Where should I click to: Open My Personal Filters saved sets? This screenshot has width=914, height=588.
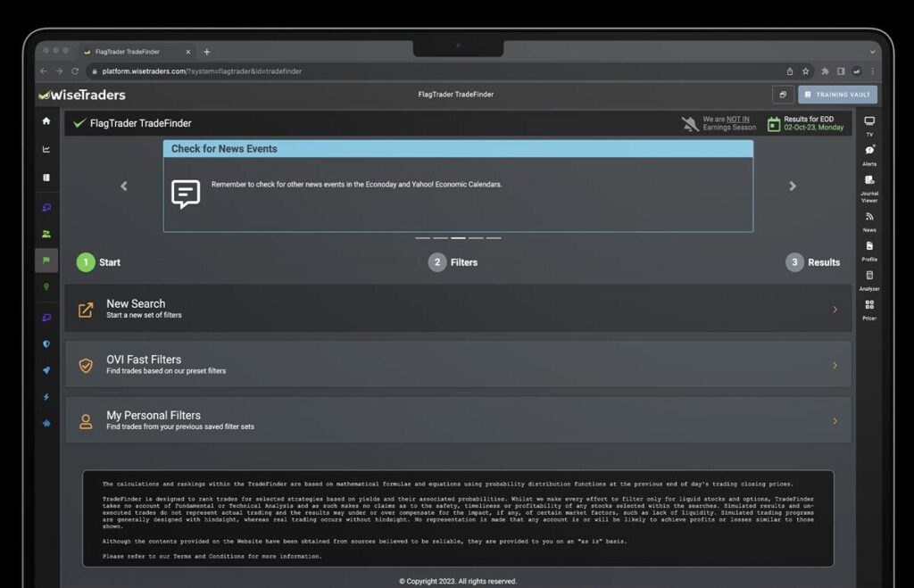(x=458, y=419)
